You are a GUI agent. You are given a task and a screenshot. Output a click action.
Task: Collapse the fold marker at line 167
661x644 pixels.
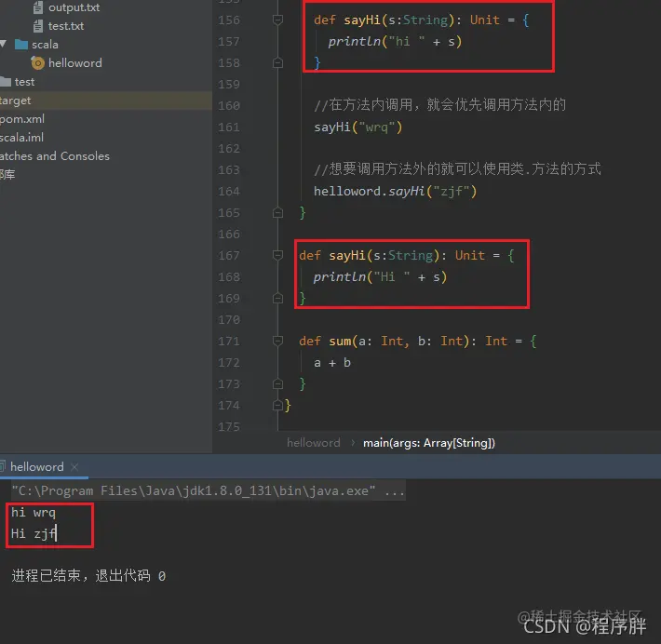pos(277,255)
